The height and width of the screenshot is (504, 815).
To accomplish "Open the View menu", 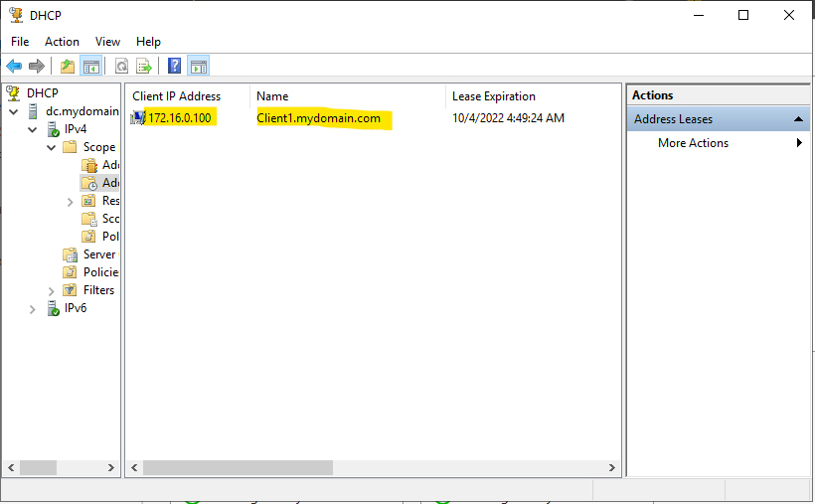I will point(107,42).
